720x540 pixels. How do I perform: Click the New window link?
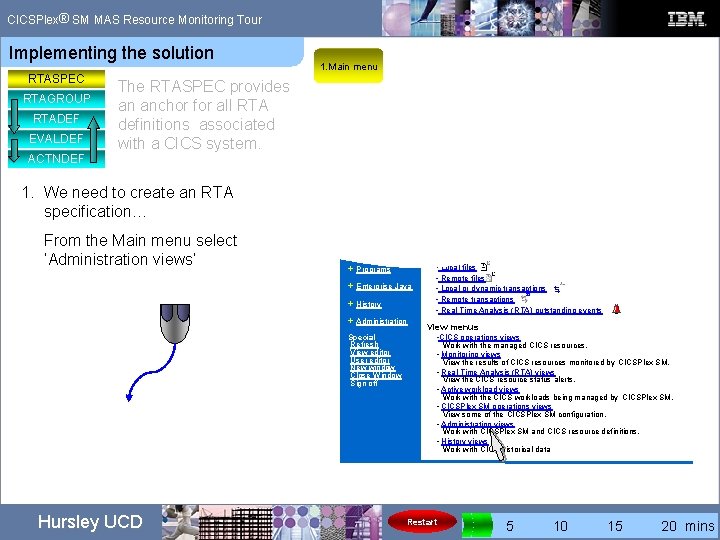pos(372,367)
